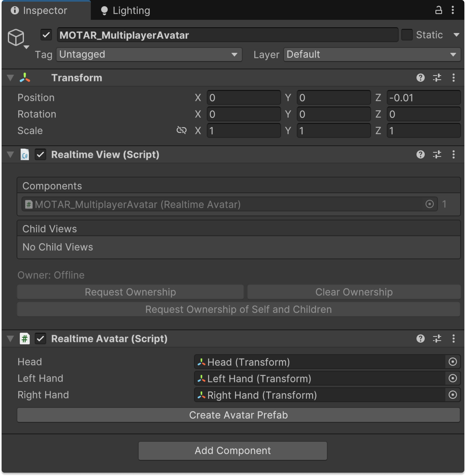Image resolution: width=466 pixels, height=476 pixels.
Task: Click the Inspector lock icon
Action: coord(439,10)
